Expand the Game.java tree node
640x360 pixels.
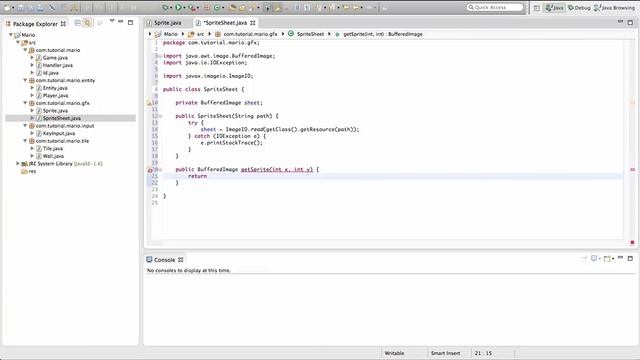click(x=32, y=58)
